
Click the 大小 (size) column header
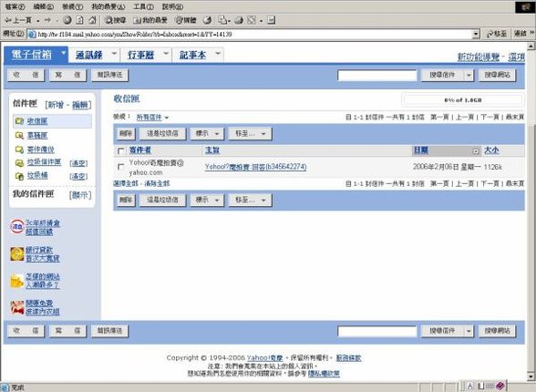click(x=491, y=150)
